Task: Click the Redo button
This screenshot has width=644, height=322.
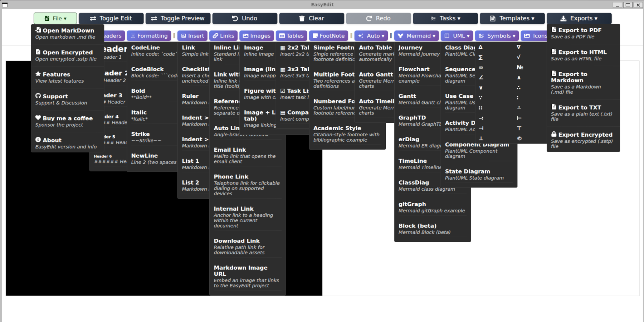Action: (x=379, y=18)
